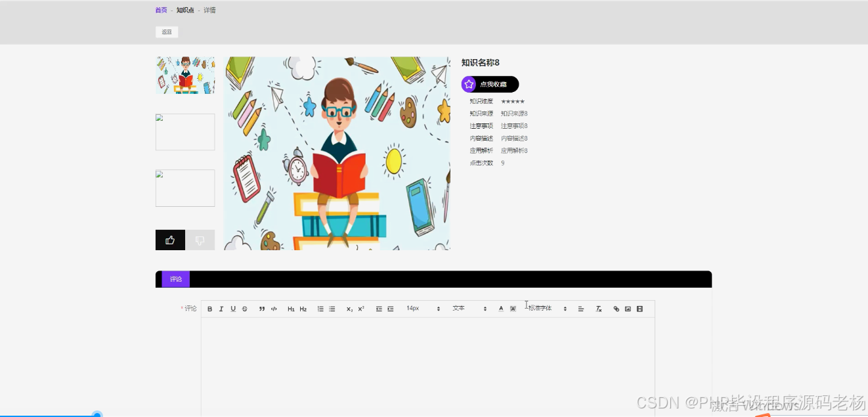This screenshot has height=417, width=868.
Task: Open the 标准字体 font family dropdown
Action: point(547,309)
